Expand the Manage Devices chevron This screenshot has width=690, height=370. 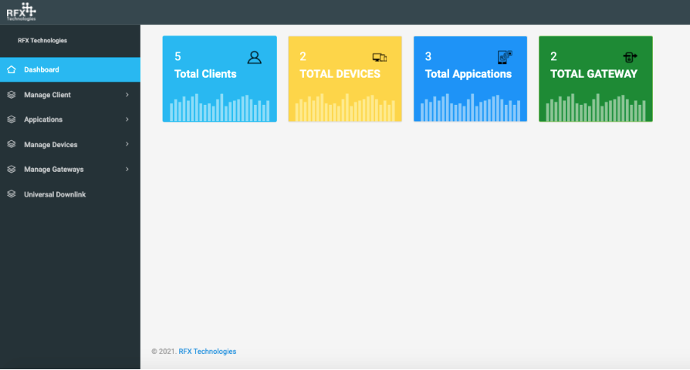click(127, 144)
